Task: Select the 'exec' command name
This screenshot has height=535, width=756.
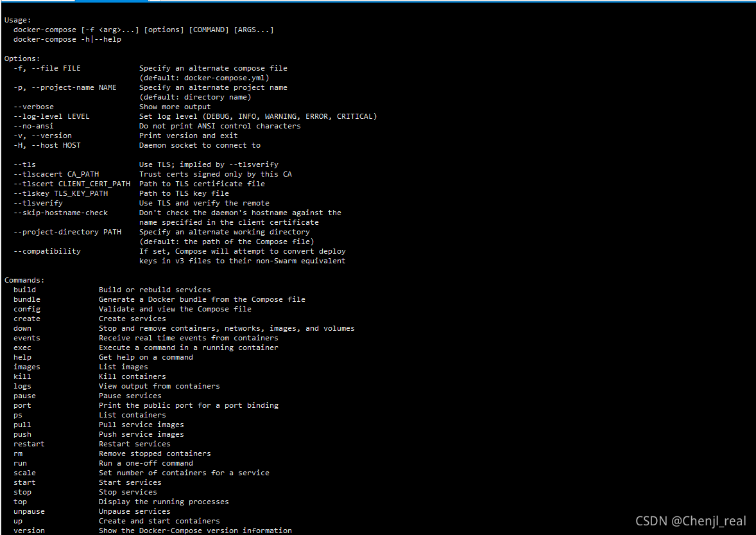Action: 22,348
